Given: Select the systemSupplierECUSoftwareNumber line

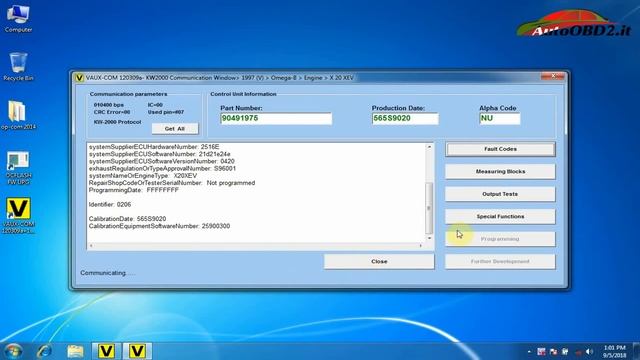Looking at the screenshot, I should tap(160, 154).
